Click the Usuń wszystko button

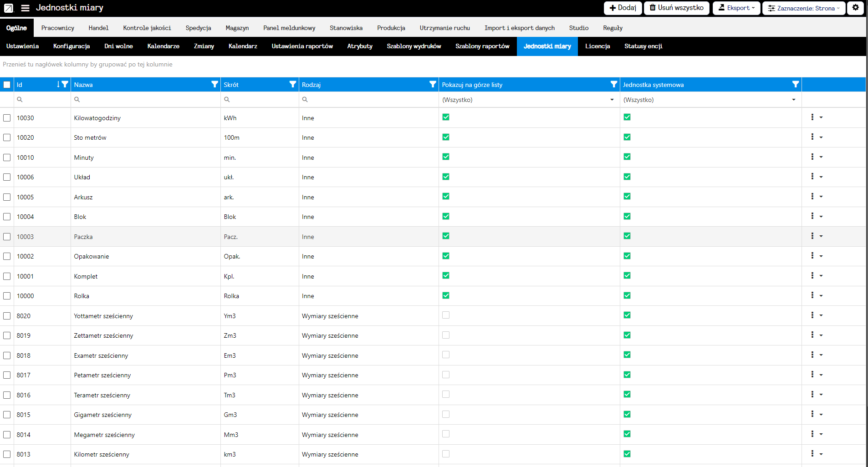676,8
